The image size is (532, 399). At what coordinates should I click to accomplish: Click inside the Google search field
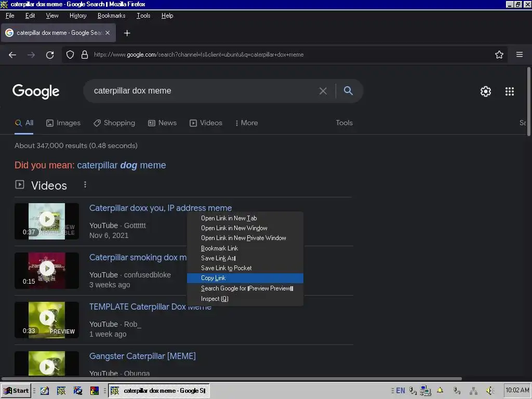(204, 91)
